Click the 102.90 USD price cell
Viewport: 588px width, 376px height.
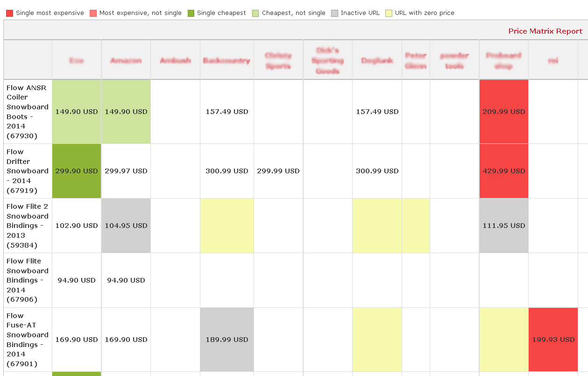77,226
